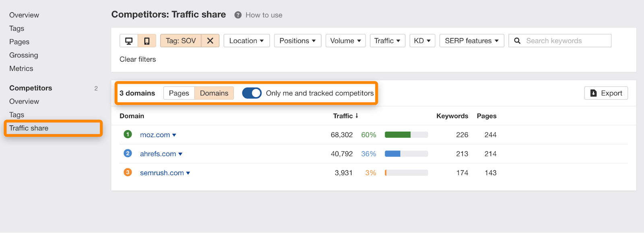Open Tags at top of sidebar
Viewport: 644px width, 233px height.
[x=17, y=29]
